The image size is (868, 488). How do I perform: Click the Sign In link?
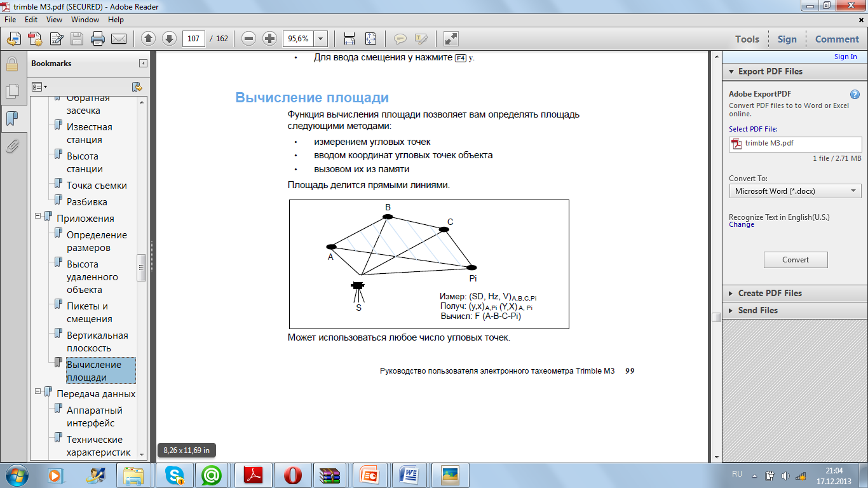pos(845,57)
